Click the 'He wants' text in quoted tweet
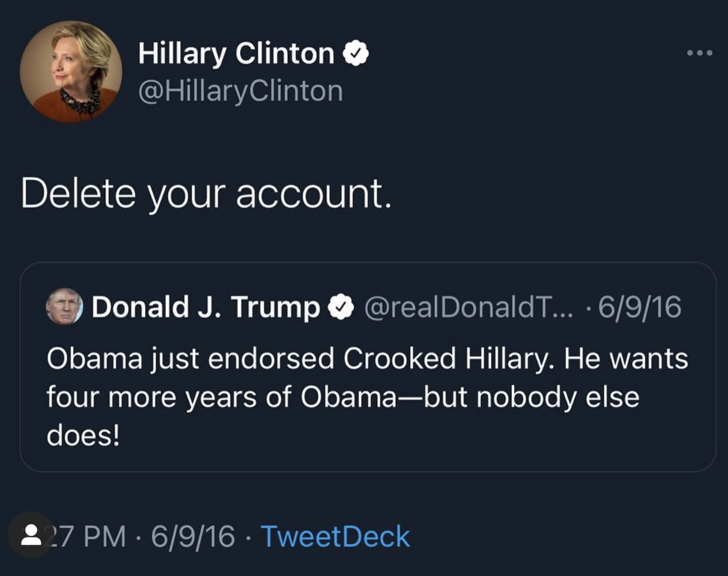The height and width of the screenshot is (576, 728). pos(626,359)
